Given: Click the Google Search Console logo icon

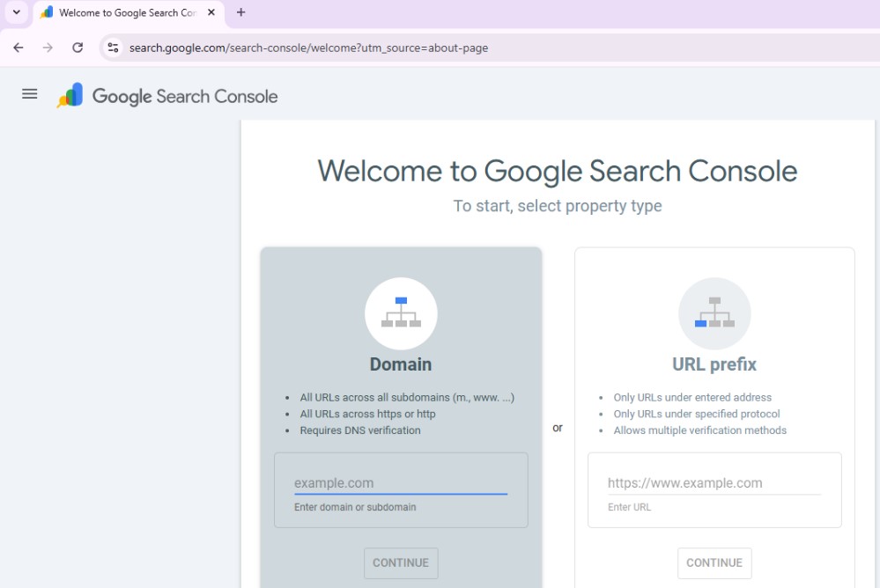Looking at the screenshot, I should coord(70,95).
